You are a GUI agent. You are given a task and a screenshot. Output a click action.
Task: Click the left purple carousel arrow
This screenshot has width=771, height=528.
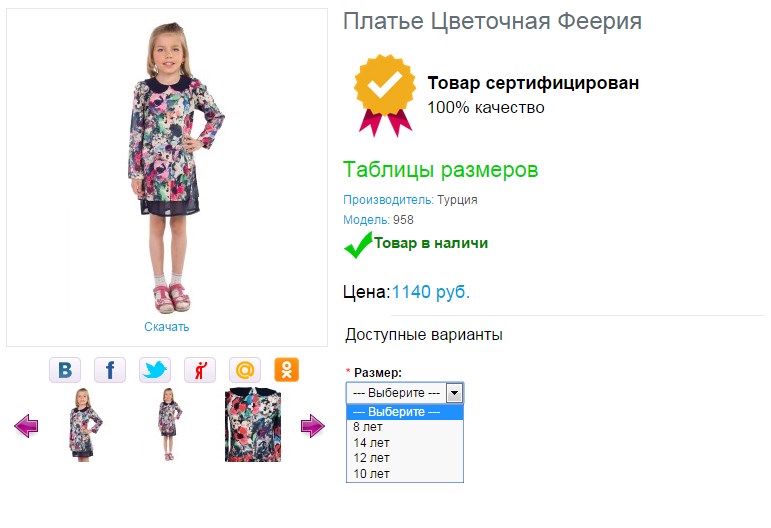coord(26,427)
